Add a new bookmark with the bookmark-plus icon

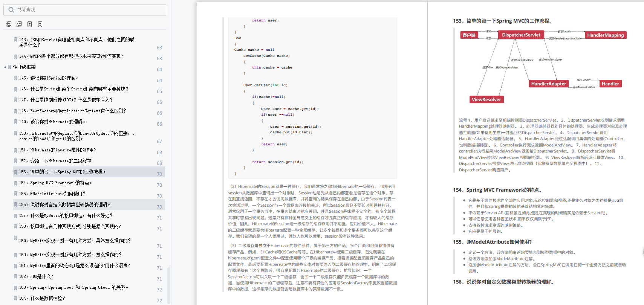(x=29, y=24)
